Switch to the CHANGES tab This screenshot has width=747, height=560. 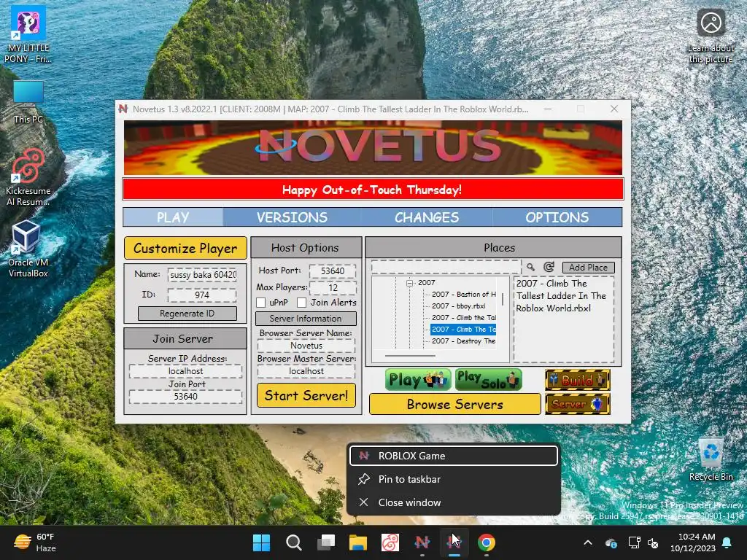click(427, 217)
